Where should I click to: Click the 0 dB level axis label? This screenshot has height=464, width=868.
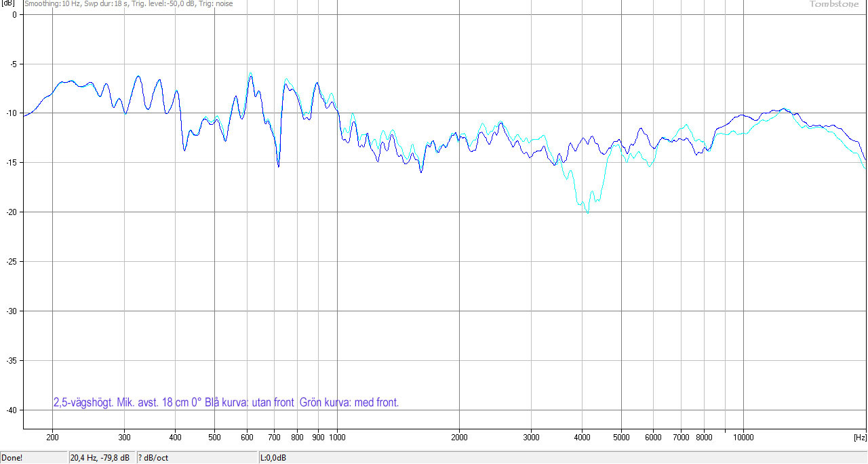pos(15,14)
